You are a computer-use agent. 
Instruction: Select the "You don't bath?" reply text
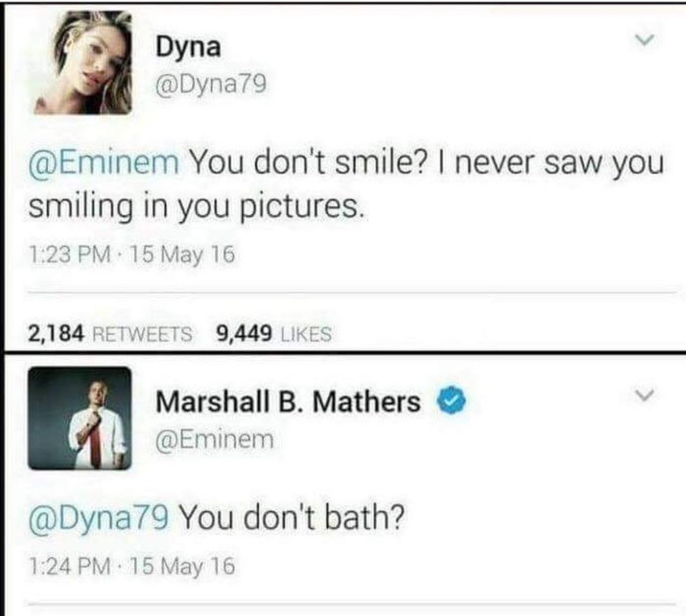click(292, 517)
